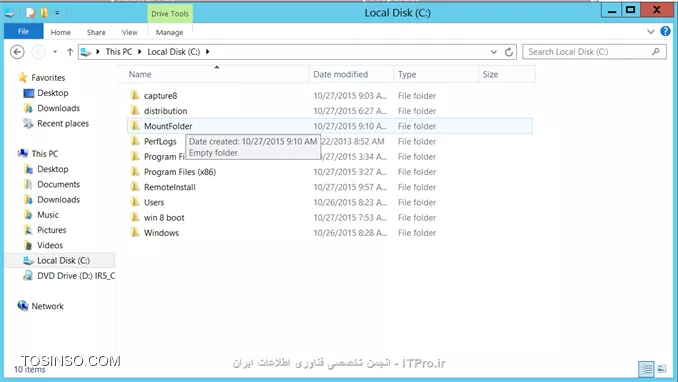Go back with the Back arrow
The image size is (678, 382).
click(x=17, y=52)
